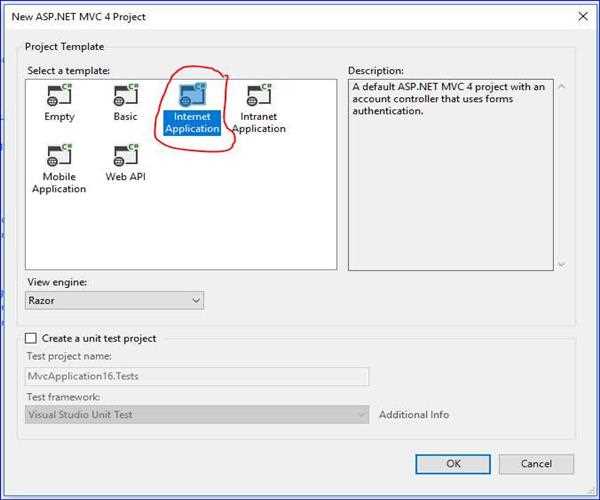600x500 pixels.
Task: Choose the Basic project template icon
Action: click(126, 95)
